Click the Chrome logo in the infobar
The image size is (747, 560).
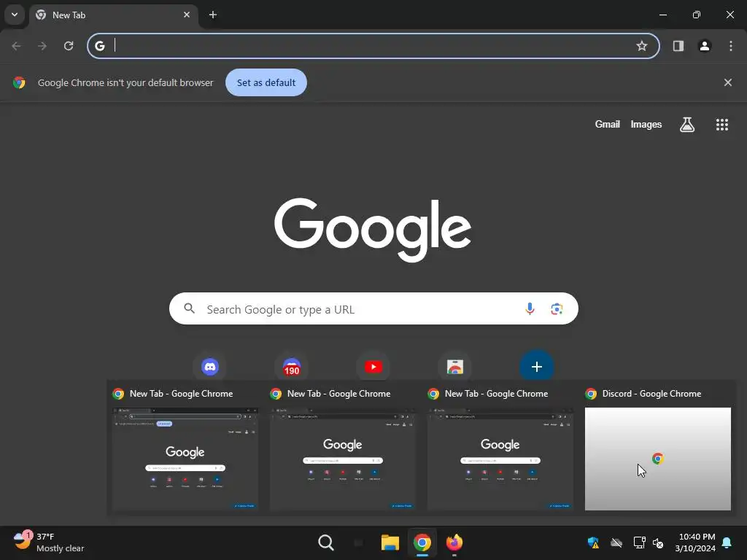click(x=19, y=82)
